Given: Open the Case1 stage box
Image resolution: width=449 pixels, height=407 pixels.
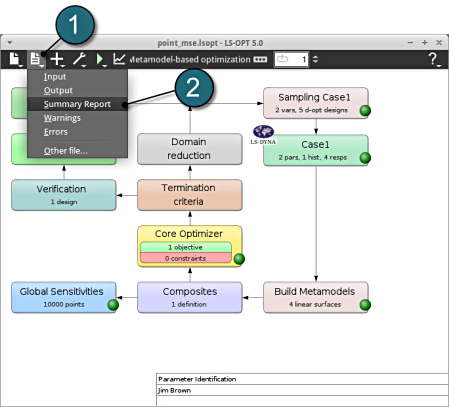Looking at the screenshot, I should (316, 150).
